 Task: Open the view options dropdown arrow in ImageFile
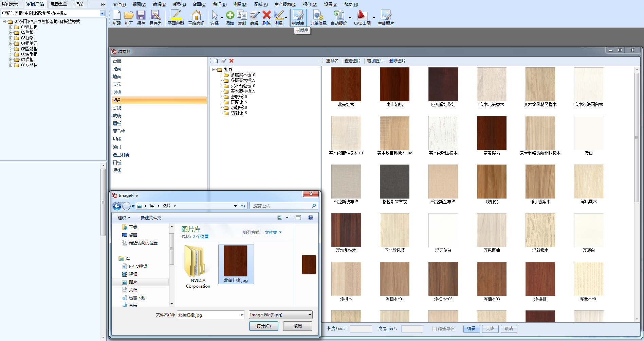(287, 218)
